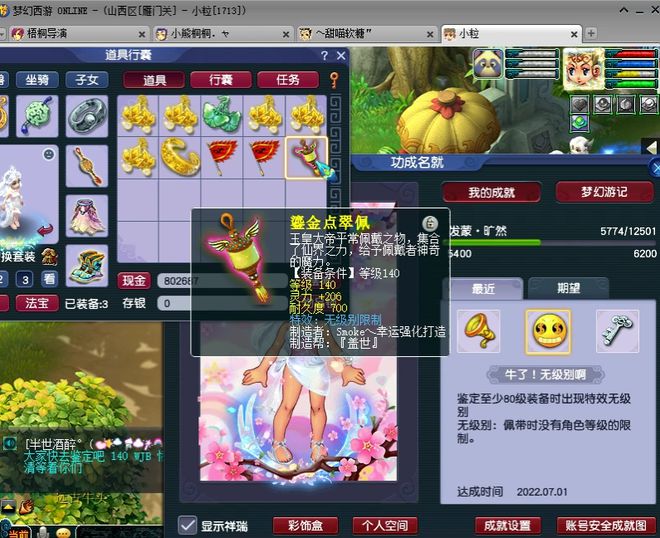The width and height of the screenshot is (660, 538).
Task: Click the staff weapon equipment slot
Action: [87, 166]
